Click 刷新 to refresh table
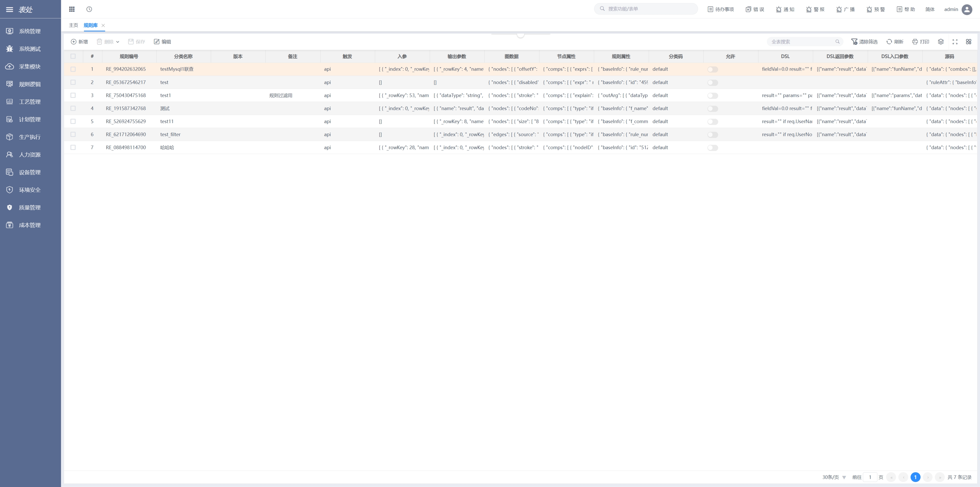Screen dimensions: 980x487 (x=895, y=42)
